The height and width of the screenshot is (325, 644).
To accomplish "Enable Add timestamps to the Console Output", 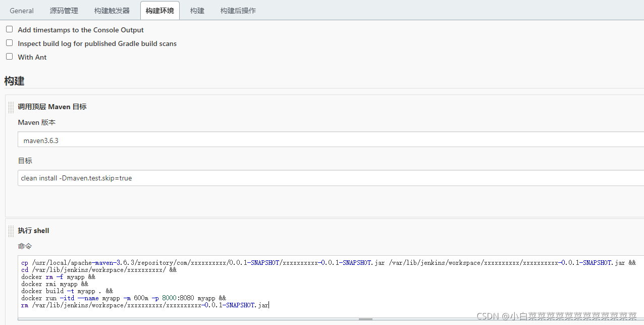I will pyautogui.click(x=10, y=29).
